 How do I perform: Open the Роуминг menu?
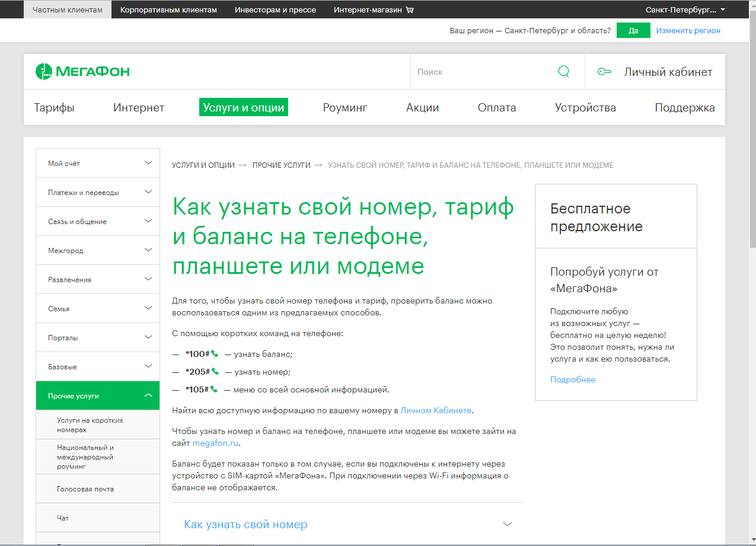click(x=345, y=107)
